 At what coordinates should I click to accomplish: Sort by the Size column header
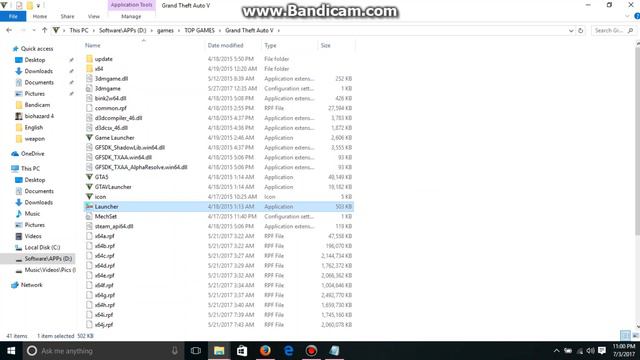[x=325, y=45]
